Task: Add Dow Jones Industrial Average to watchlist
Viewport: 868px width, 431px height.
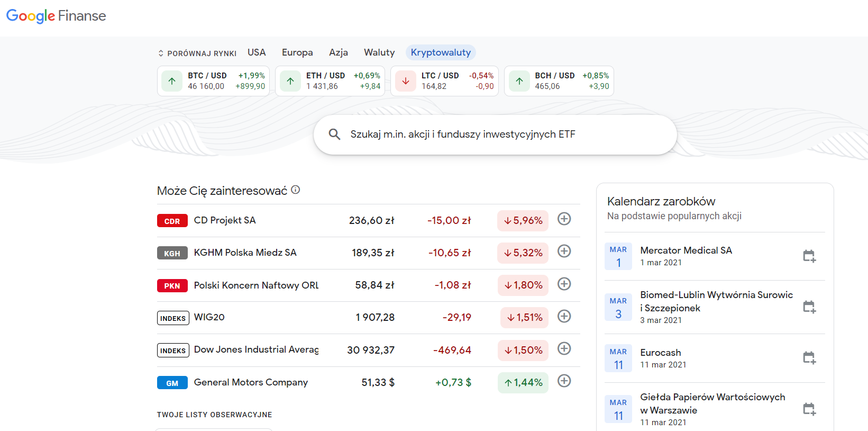Action: coord(564,348)
